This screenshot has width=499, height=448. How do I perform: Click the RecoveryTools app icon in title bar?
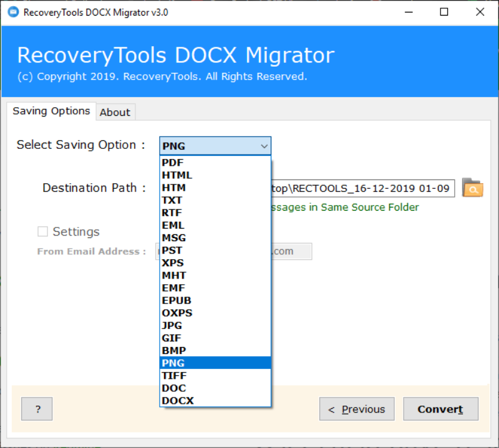(x=13, y=12)
